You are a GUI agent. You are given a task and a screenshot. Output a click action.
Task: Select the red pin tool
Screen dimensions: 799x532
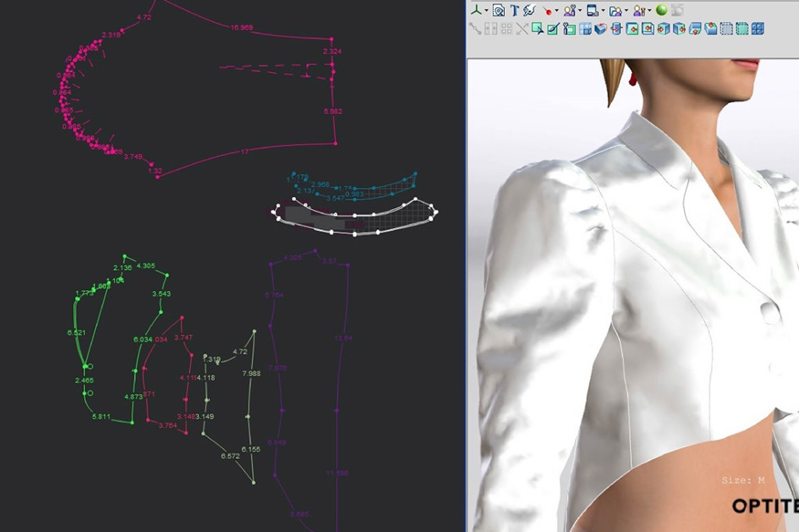coord(547,11)
